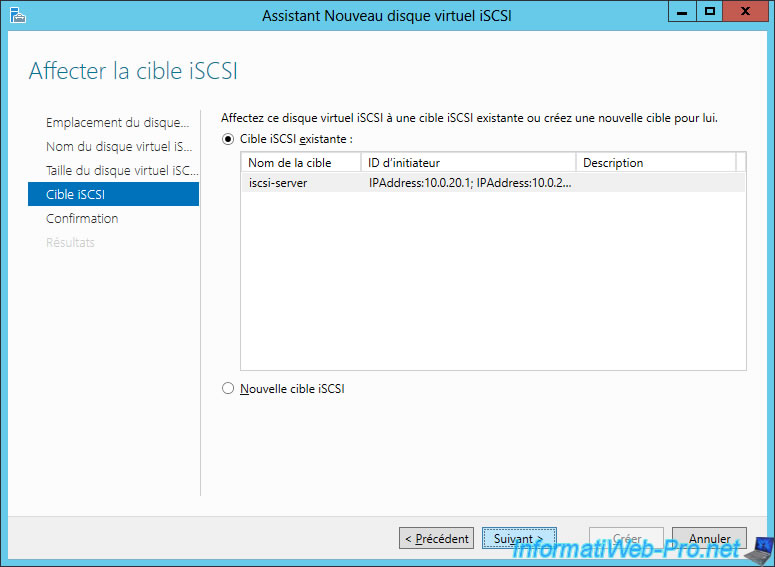Open the Nom du disque virtuel step

119,146
